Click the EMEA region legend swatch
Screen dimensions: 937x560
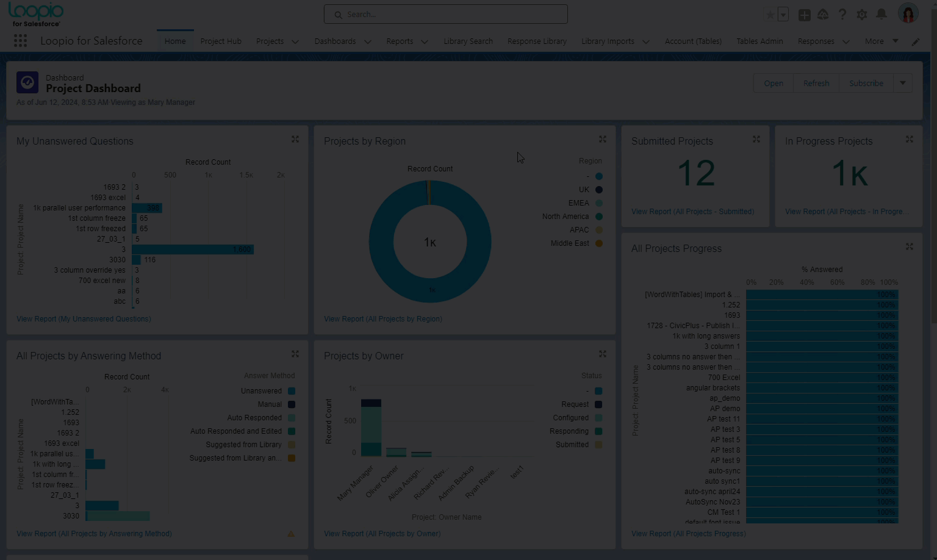pyautogui.click(x=599, y=203)
